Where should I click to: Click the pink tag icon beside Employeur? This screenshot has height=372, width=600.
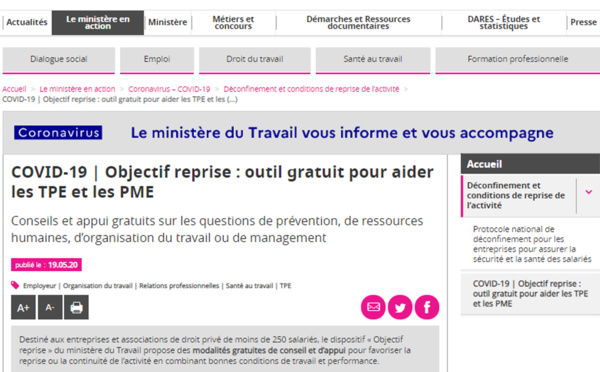coord(15,285)
